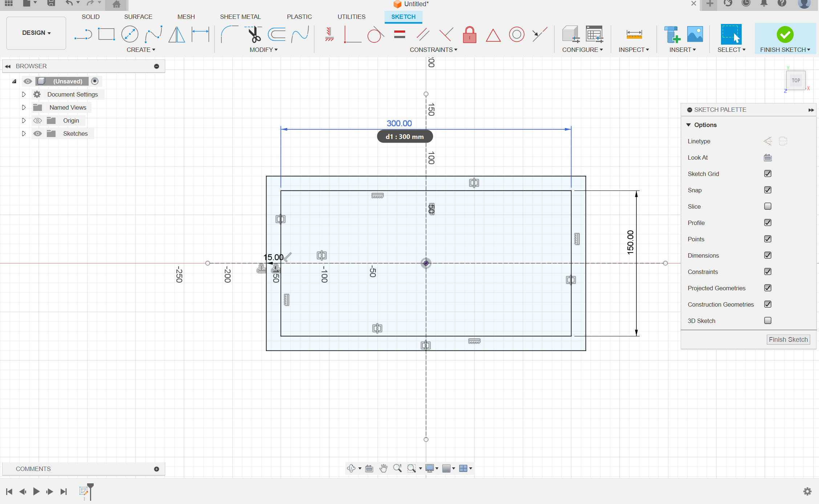Switch to the SURFACE tab

[x=138, y=17]
